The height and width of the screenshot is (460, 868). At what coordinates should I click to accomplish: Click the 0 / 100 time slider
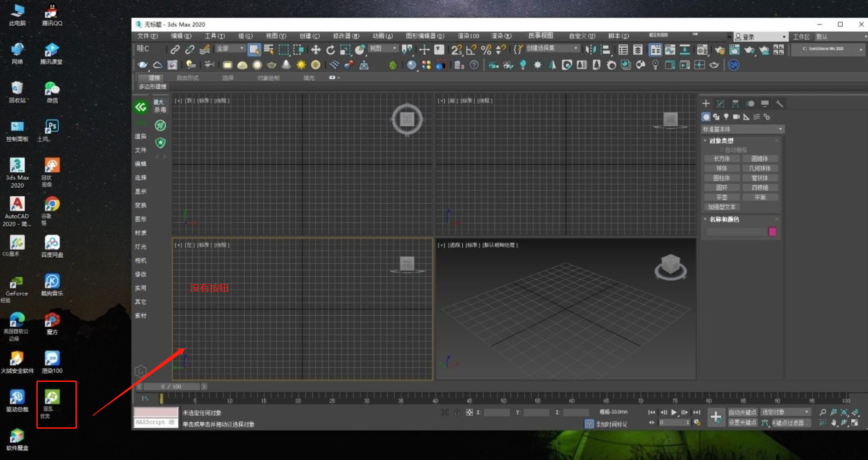[x=172, y=386]
